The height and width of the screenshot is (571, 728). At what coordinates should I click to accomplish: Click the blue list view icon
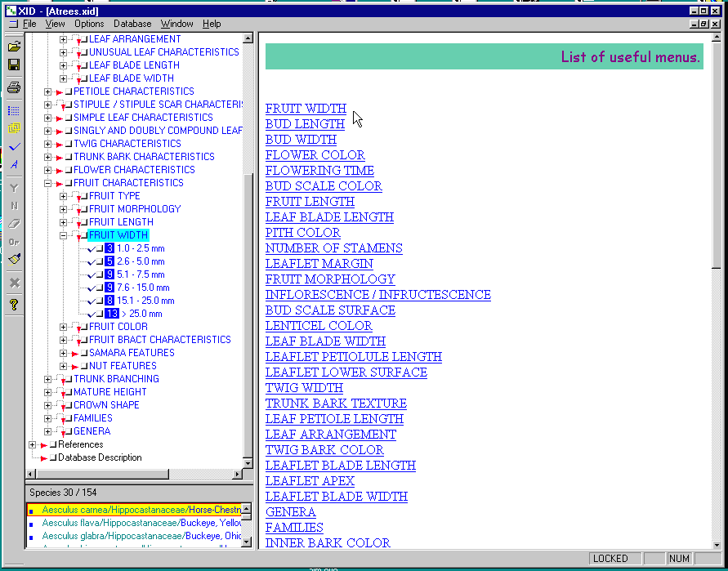pos(14,110)
